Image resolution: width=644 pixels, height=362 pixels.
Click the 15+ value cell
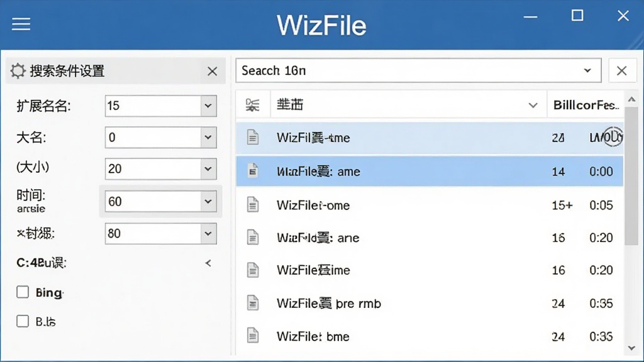click(562, 206)
